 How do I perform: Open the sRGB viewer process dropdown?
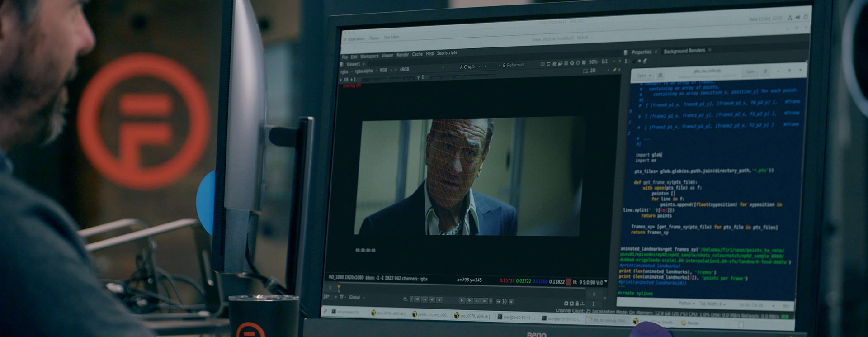point(405,69)
